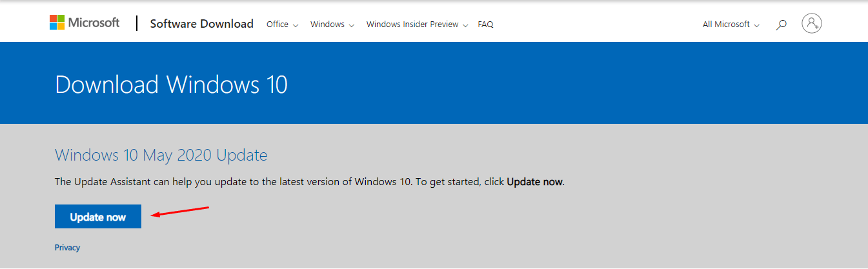Go to the FAQ page

[x=485, y=25]
